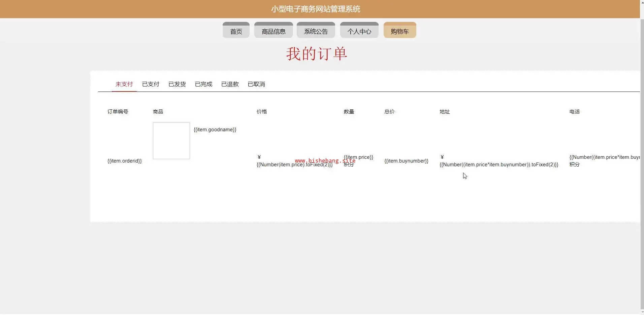This screenshot has height=315, width=644.
Task: Switch to the 已退款 tab
Action: point(230,84)
